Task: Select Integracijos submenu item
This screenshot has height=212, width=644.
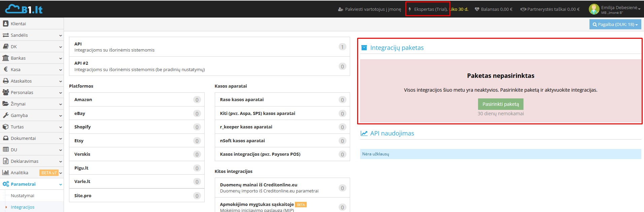Action: click(x=23, y=207)
